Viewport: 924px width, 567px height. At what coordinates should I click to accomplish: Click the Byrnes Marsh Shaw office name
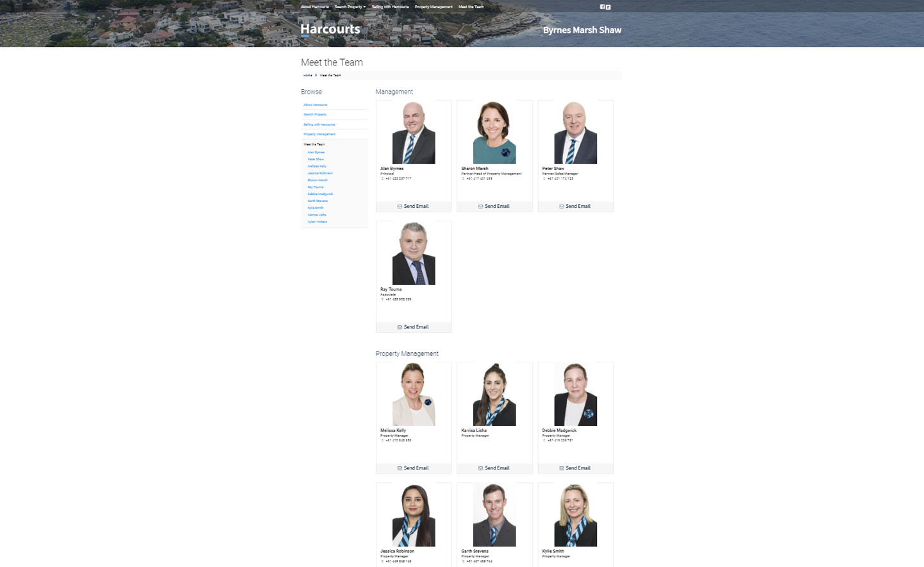pos(582,30)
